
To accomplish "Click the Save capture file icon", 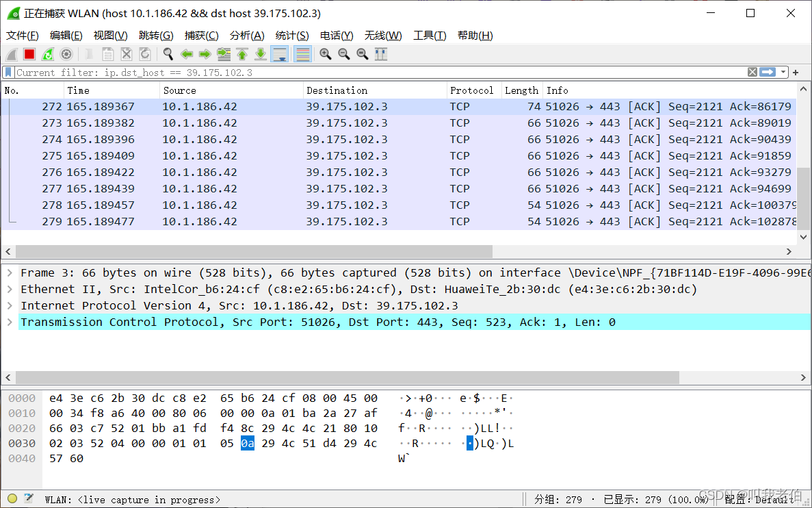I will (107, 54).
